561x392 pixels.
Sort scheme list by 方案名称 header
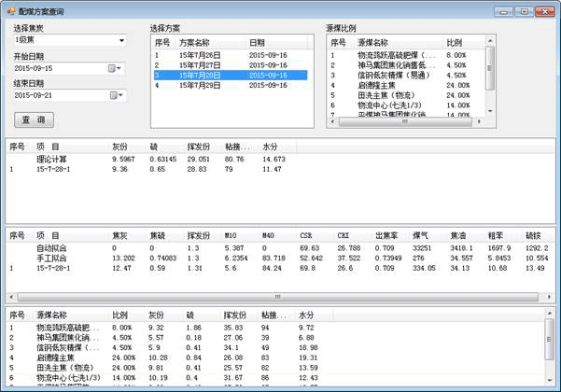(207, 43)
